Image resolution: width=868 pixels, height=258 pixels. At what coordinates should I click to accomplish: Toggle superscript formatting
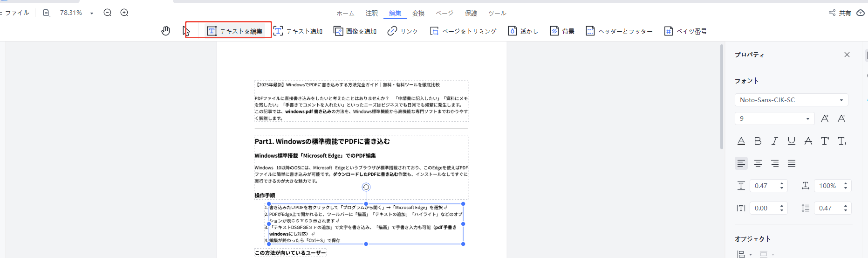tap(825, 141)
